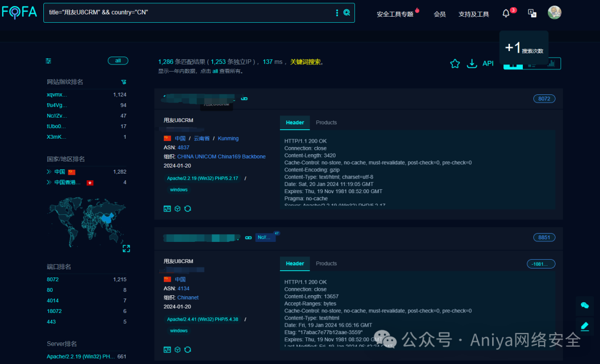Open the search bar options menu

click(337, 12)
